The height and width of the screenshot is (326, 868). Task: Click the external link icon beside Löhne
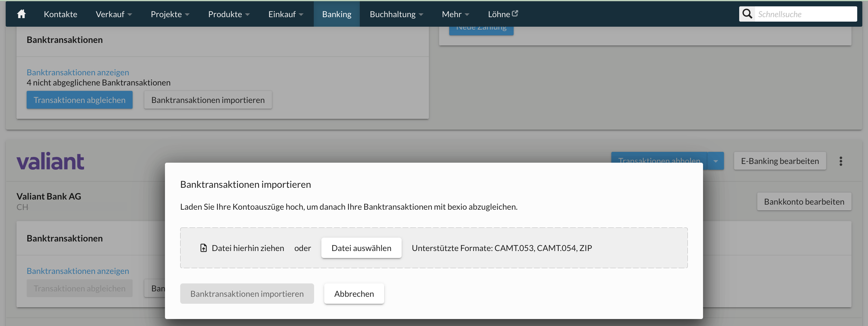click(515, 13)
